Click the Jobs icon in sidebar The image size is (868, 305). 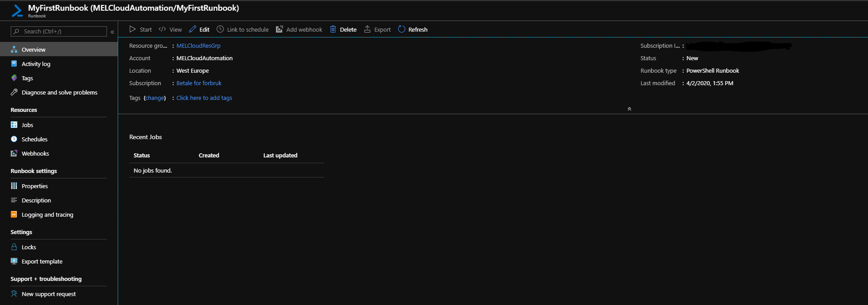click(x=14, y=125)
